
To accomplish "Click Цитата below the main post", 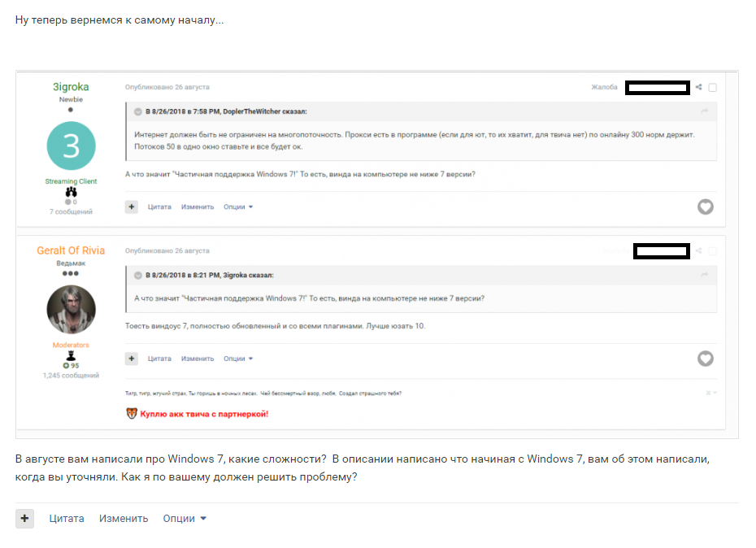I will [x=67, y=519].
